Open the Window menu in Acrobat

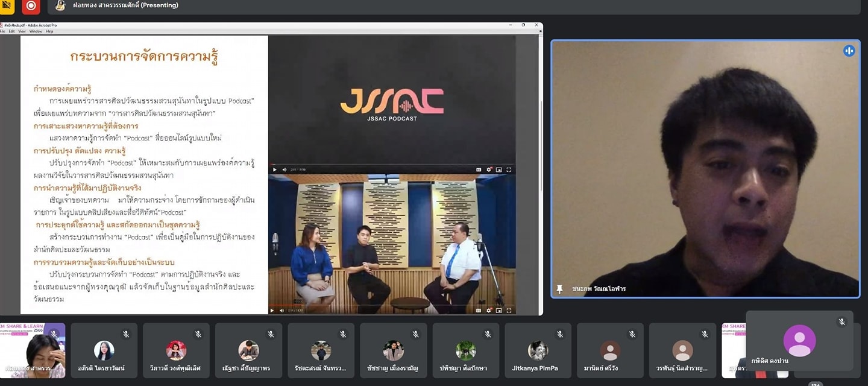tap(36, 31)
